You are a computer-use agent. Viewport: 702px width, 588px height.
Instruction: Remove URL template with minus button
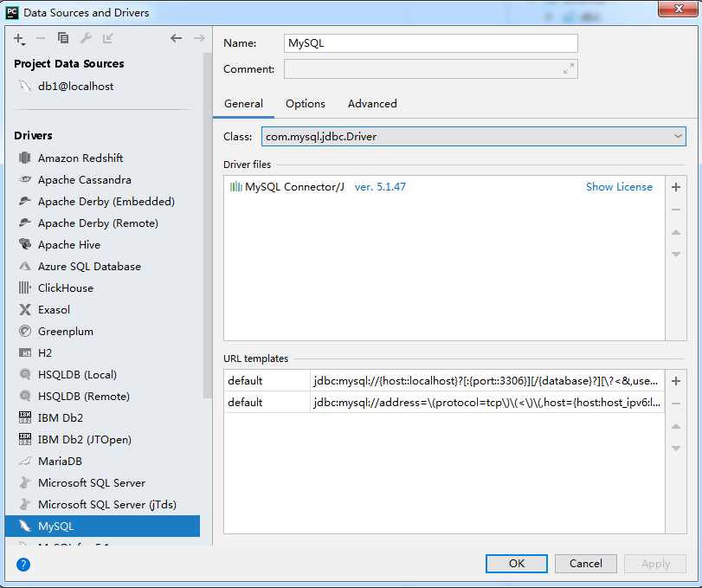pyautogui.click(x=676, y=404)
